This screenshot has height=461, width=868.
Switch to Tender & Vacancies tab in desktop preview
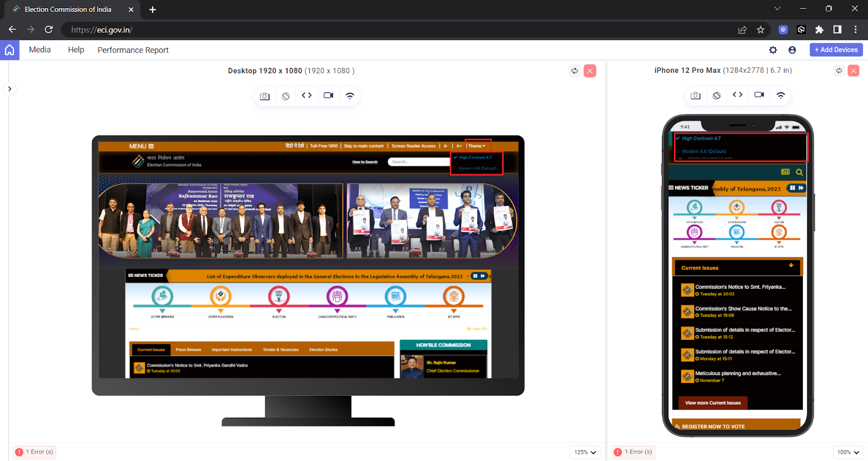tap(280, 350)
